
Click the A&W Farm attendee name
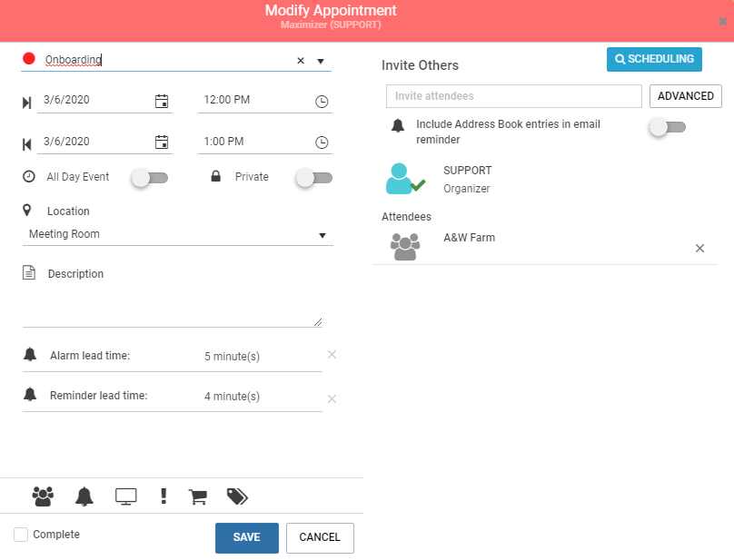pos(469,238)
